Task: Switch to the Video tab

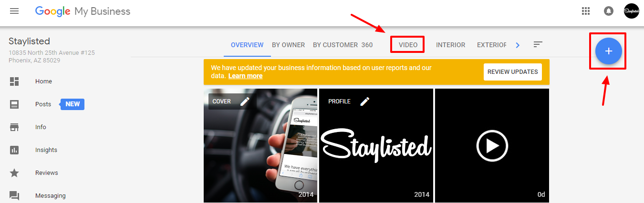Action: (x=408, y=45)
